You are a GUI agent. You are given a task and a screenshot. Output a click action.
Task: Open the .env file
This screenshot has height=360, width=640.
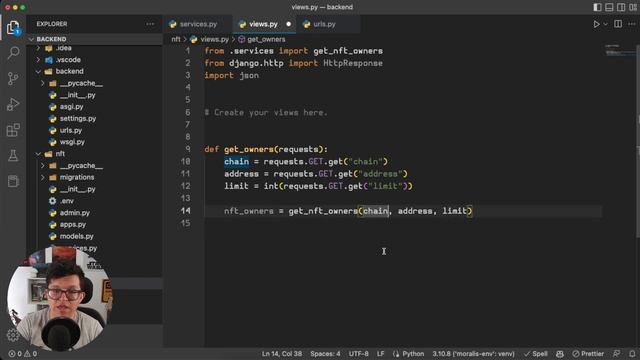(67, 201)
